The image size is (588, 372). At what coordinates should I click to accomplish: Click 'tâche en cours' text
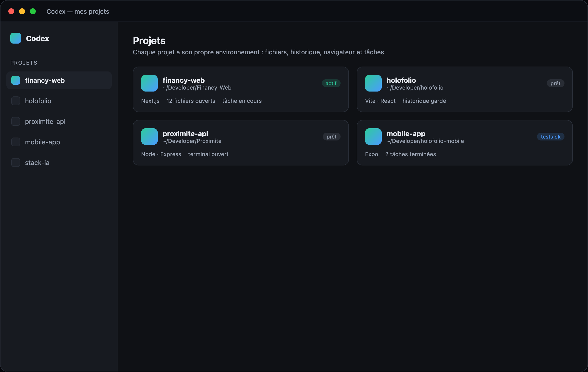(x=242, y=101)
